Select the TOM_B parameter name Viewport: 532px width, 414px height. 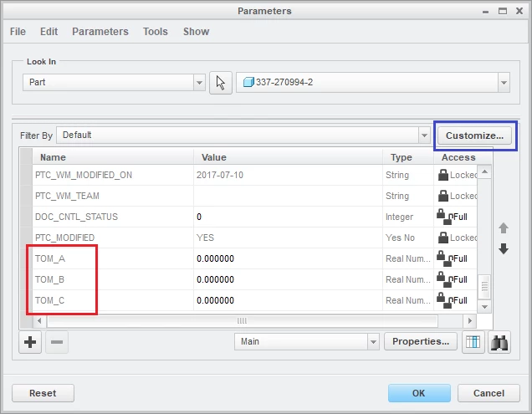click(49, 279)
